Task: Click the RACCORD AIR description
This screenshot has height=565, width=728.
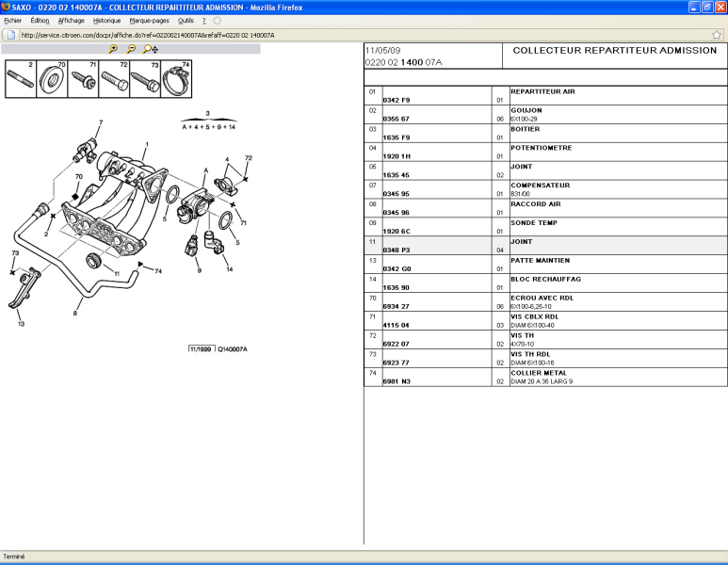Action: pos(536,203)
